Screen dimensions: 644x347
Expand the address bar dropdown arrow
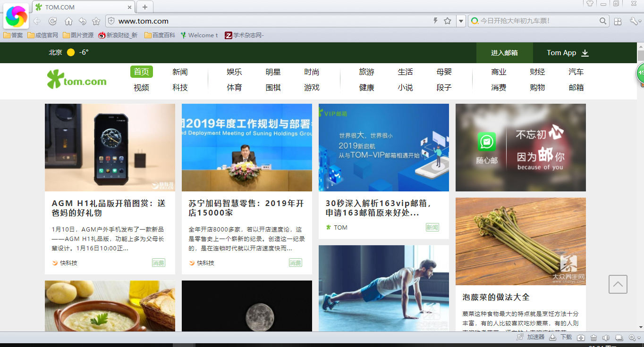pyautogui.click(x=461, y=21)
